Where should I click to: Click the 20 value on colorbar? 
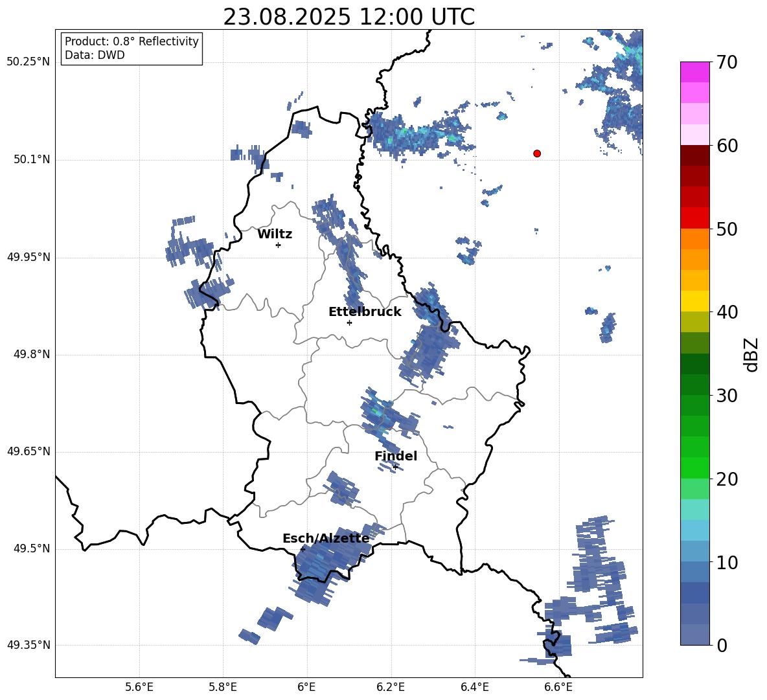727,479
